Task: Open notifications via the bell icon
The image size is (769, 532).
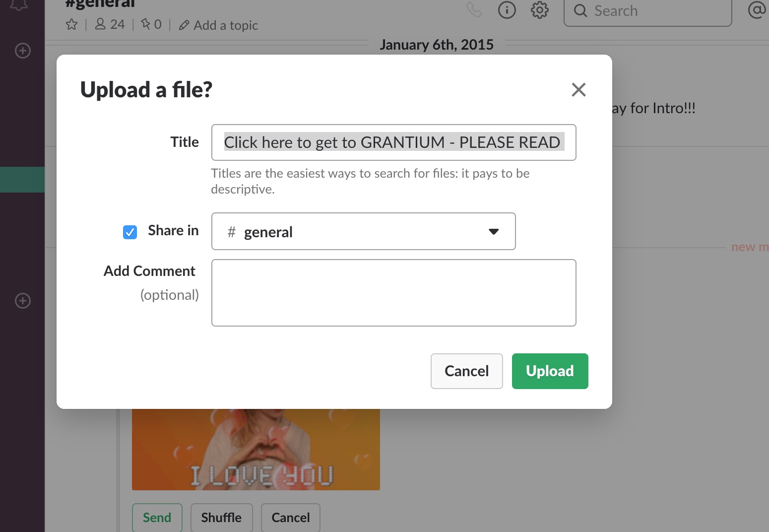Action: tap(18, 4)
